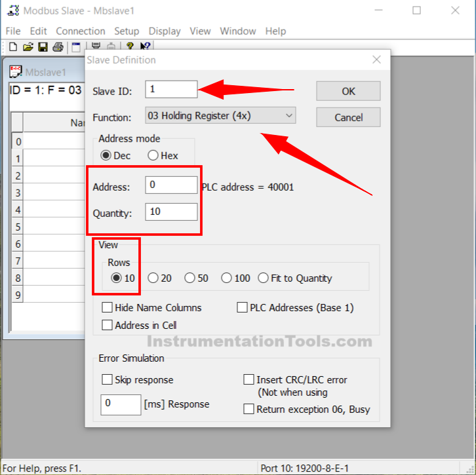Click the Mbslave1 child window icon
The image size is (476, 475).
(x=16, y=72)
